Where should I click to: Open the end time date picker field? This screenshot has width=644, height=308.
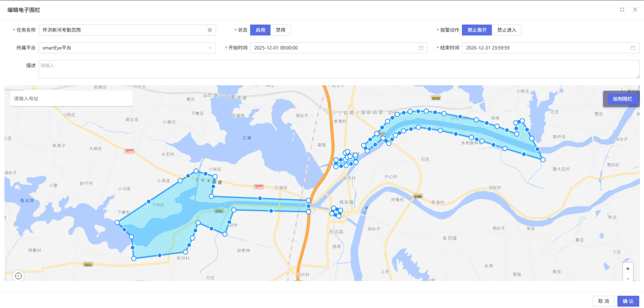pyautogui.click(x=544, y=48)
